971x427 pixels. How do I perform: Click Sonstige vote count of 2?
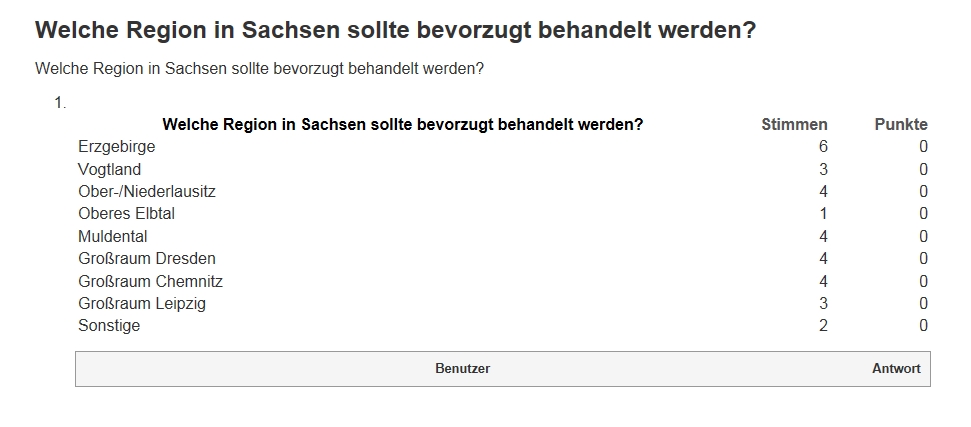[x=823, y=326]
